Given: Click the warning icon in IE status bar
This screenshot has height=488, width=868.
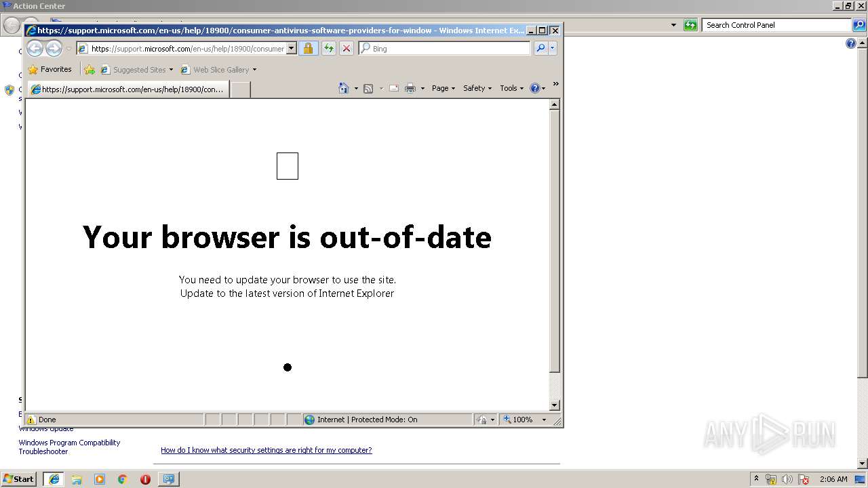Looking at the screenshot, I should coord(31,420).
